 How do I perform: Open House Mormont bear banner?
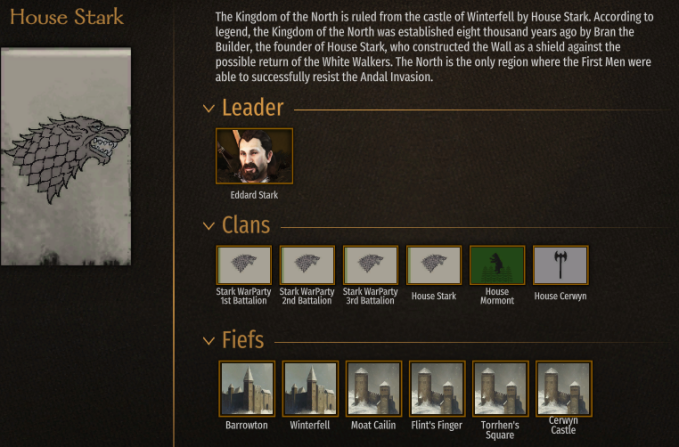(x=497, y=265)
